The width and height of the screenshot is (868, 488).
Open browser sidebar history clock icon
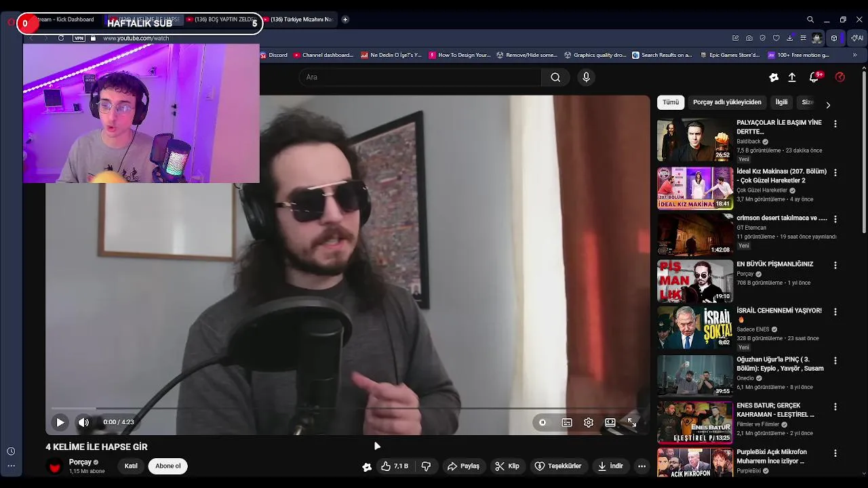11,451
